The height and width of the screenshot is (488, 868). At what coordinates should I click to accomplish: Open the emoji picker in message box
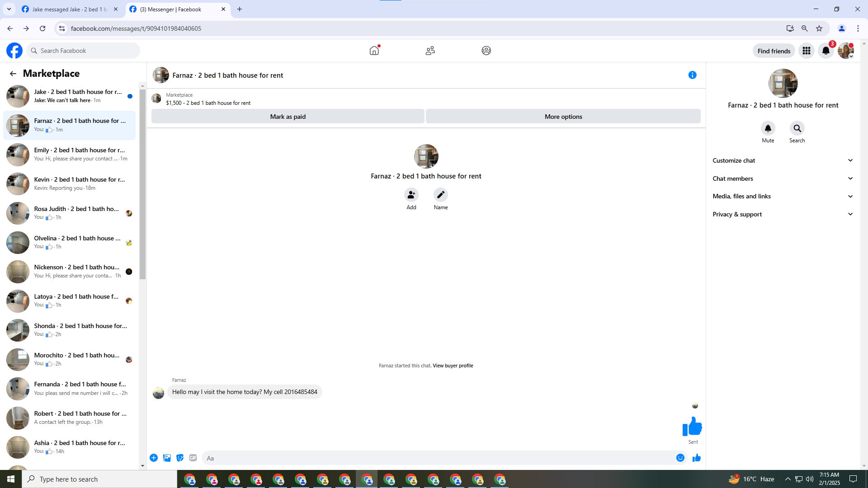pos(680,458)
